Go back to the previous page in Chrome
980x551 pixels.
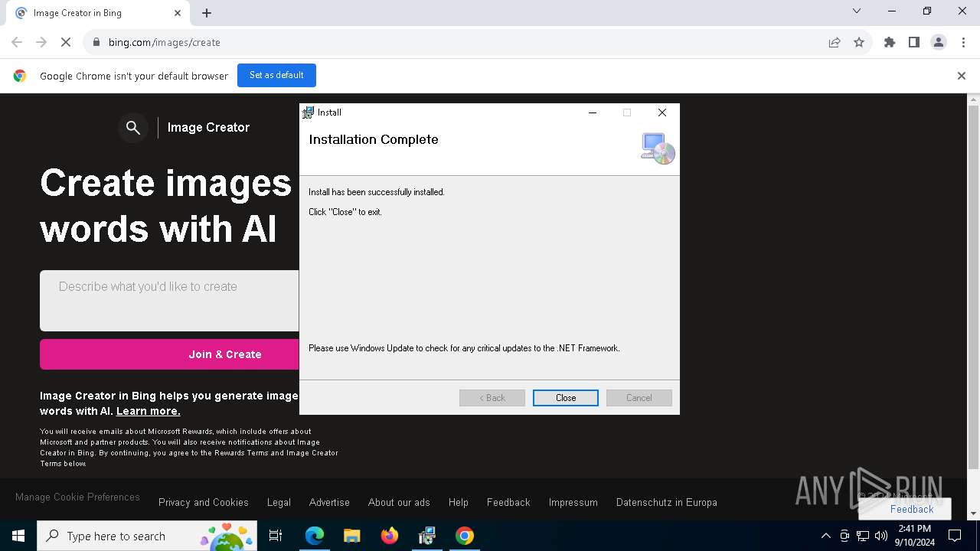click(17, 43)
